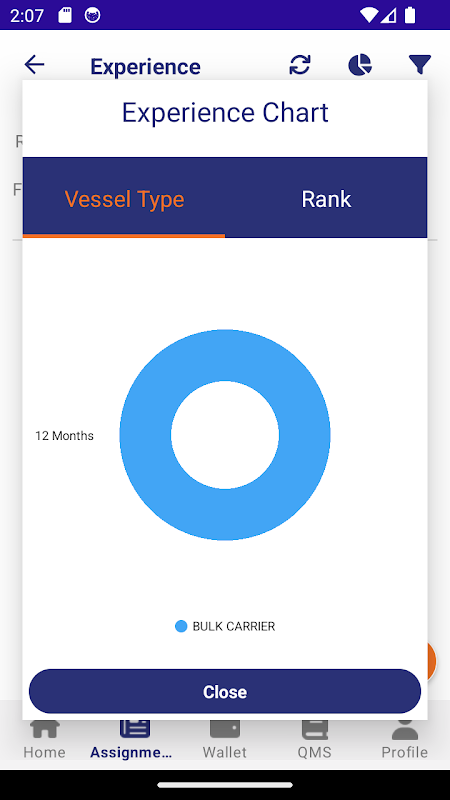Open the filter funnel icon
The width and height of the screenshot is (450, 800).
pos(420,65)
